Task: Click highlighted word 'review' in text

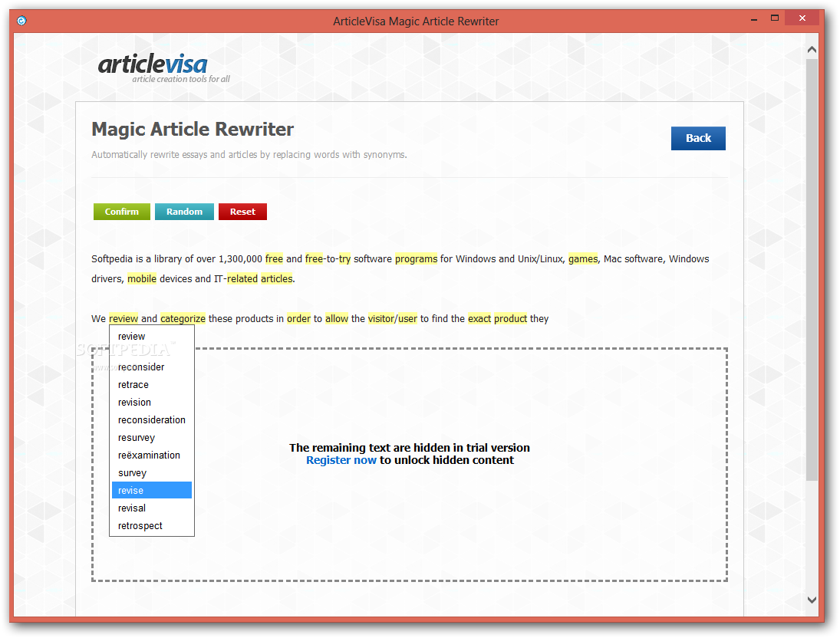Action: (x=124, y=319)
